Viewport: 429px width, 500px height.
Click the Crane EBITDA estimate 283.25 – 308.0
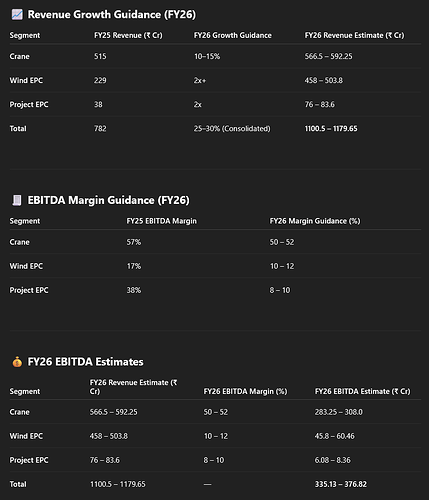pos(339,412)
